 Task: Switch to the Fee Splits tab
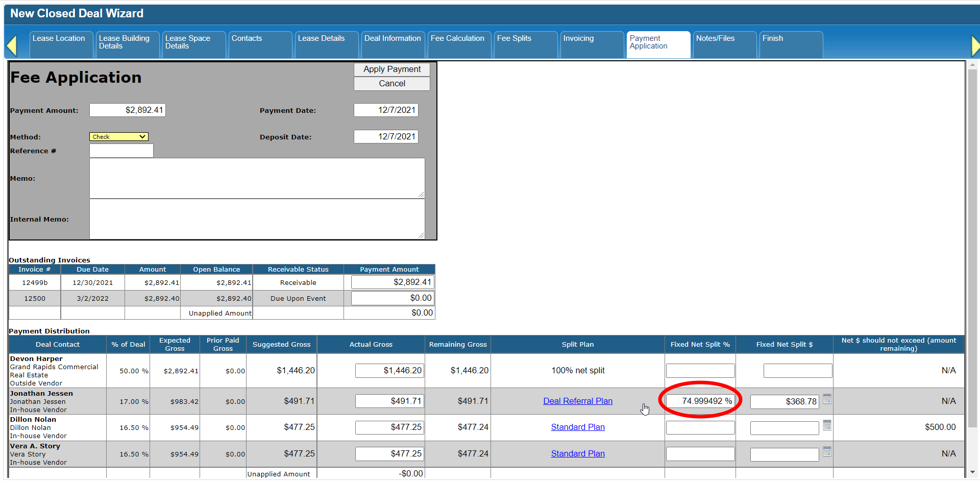[x=525, y=44]
